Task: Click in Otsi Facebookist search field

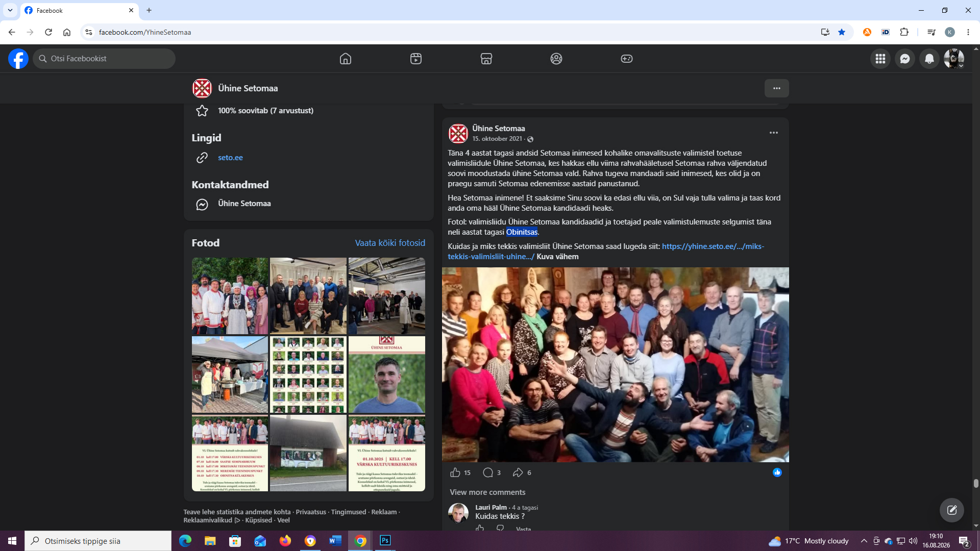Action: click(104, 59)
